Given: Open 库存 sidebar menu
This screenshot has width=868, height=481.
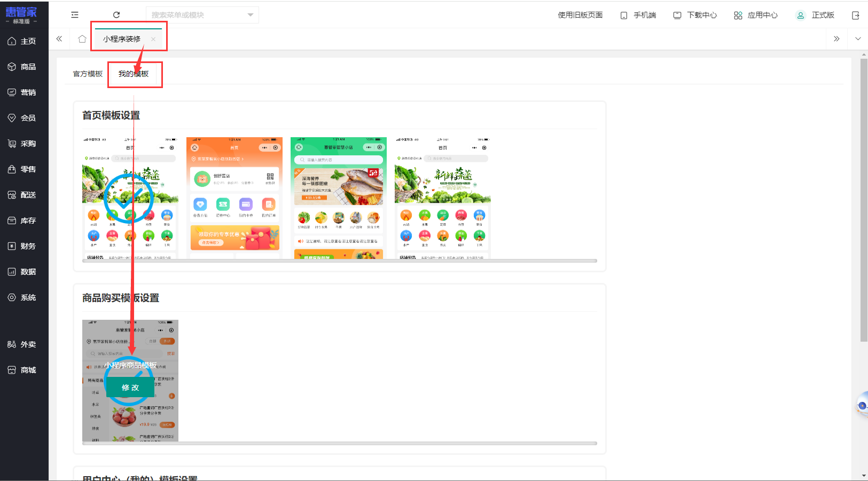Looking at the screenshot, I should click(x=24, y=220).
